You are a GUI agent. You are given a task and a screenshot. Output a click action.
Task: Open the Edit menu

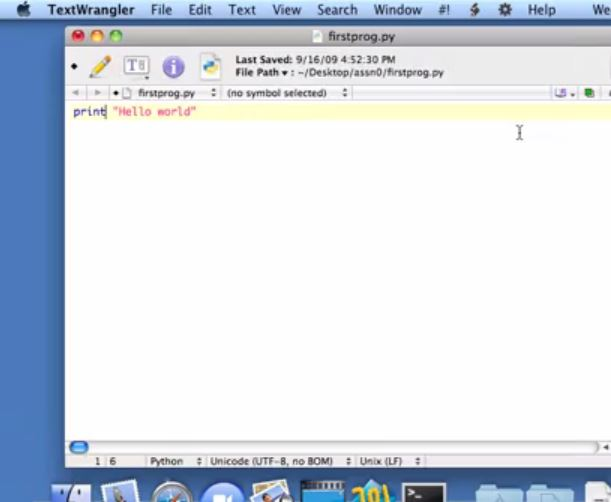click(200, 10)
